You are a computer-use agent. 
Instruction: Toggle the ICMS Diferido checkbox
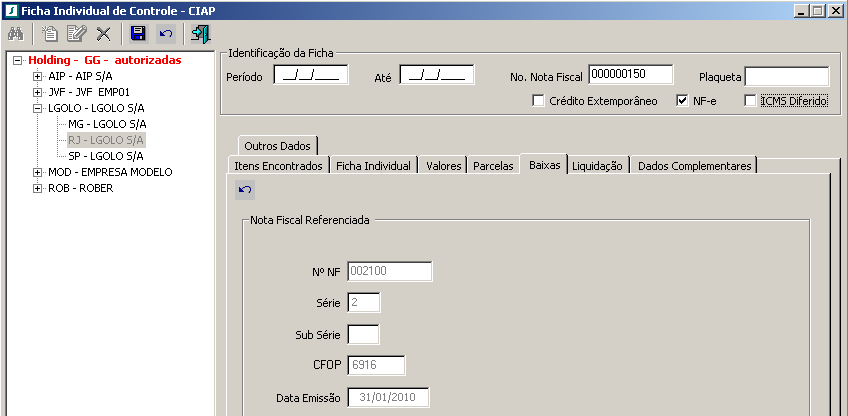(x=751, y=101)
